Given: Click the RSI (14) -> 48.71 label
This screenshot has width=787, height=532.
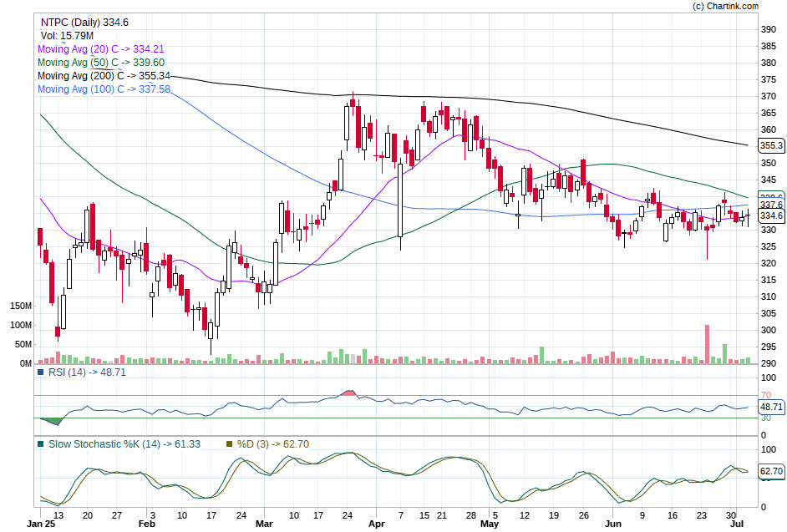Looking at the screenshot, I should [x=87, y=372].
